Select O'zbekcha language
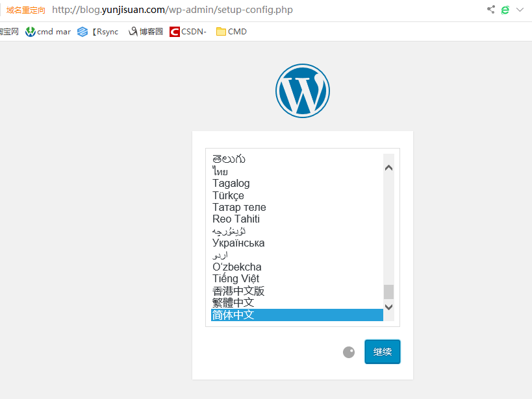This screenshot has width=532, height=399. click(297, 267)
